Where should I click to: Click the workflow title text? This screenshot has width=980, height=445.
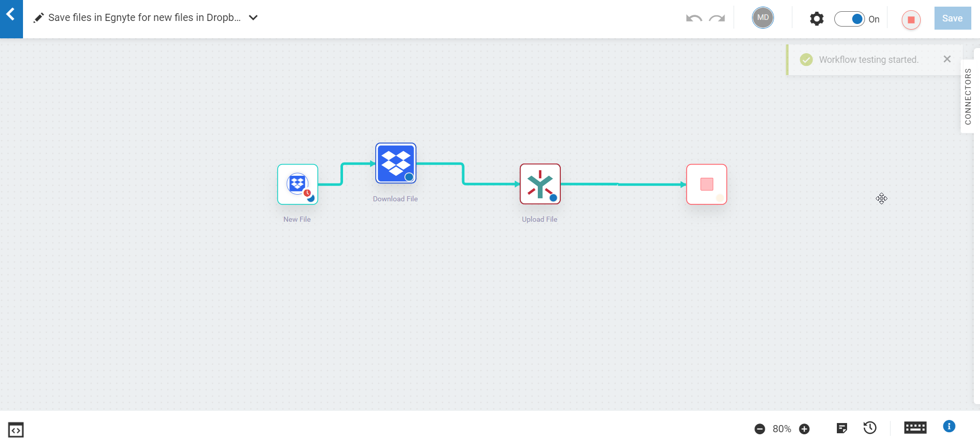click(x=144, y=17)
